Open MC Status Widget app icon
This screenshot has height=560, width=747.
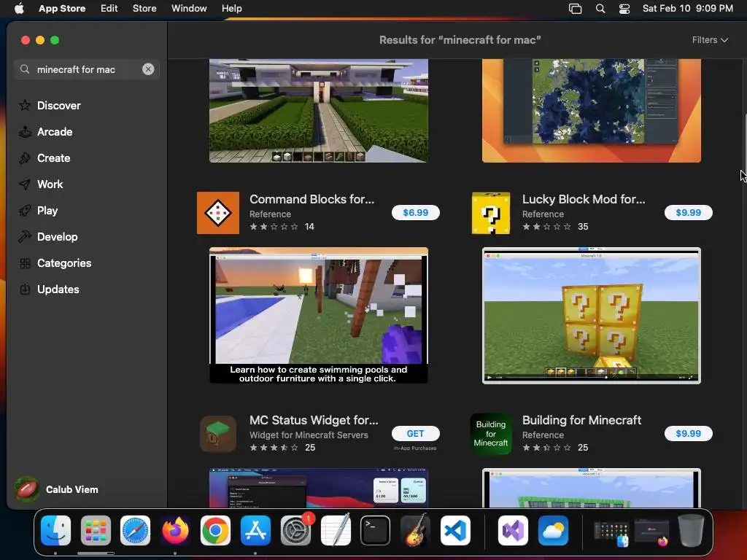click(x=218, y=434)
